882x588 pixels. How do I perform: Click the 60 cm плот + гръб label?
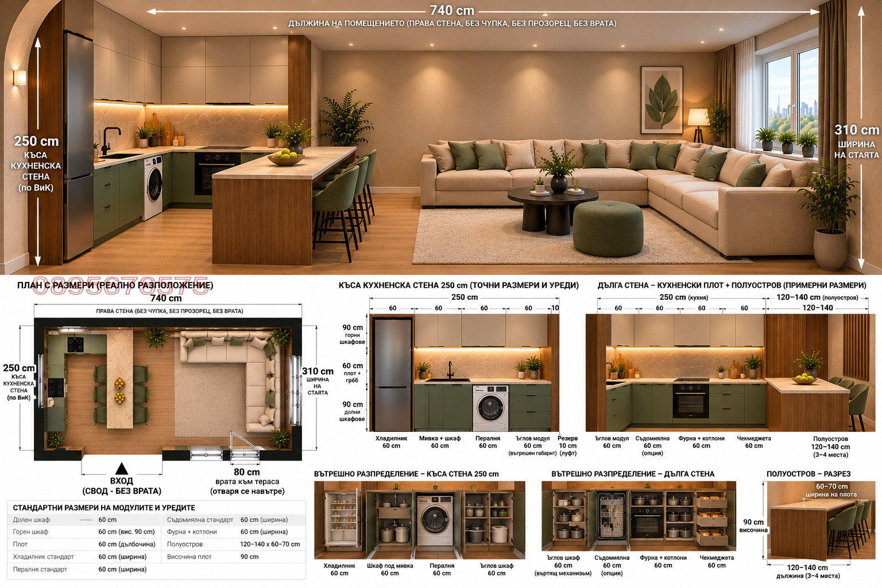353,373
